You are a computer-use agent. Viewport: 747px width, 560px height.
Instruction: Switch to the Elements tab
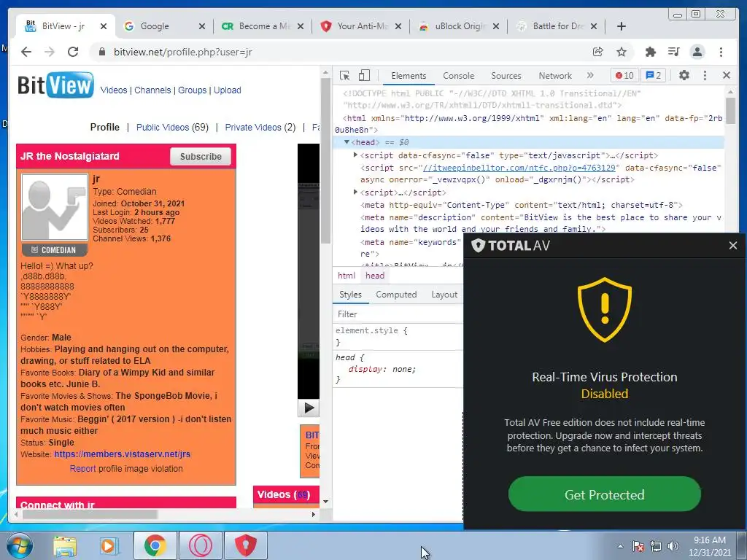click(x=409, y=76)
